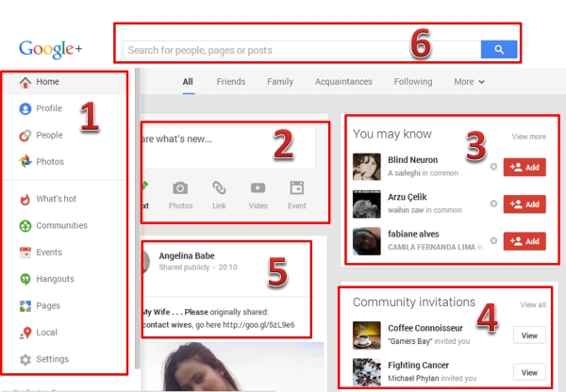This screenshot has width=566, height=392.
Task: Open the Communities icon in sidebar
Action: (25, 226)
